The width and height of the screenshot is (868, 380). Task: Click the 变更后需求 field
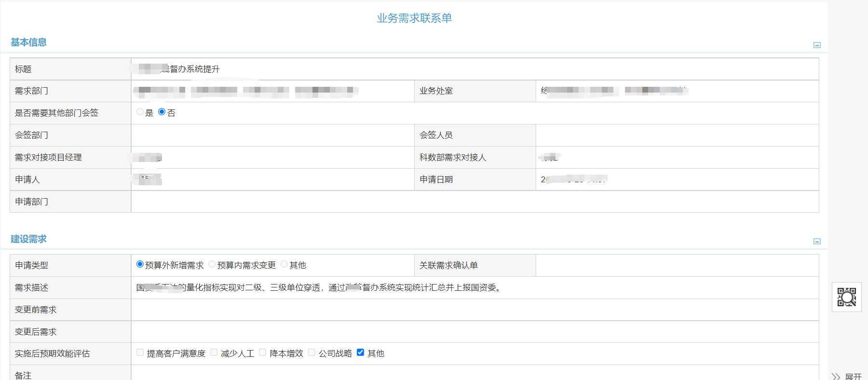[x=475, y=332]
